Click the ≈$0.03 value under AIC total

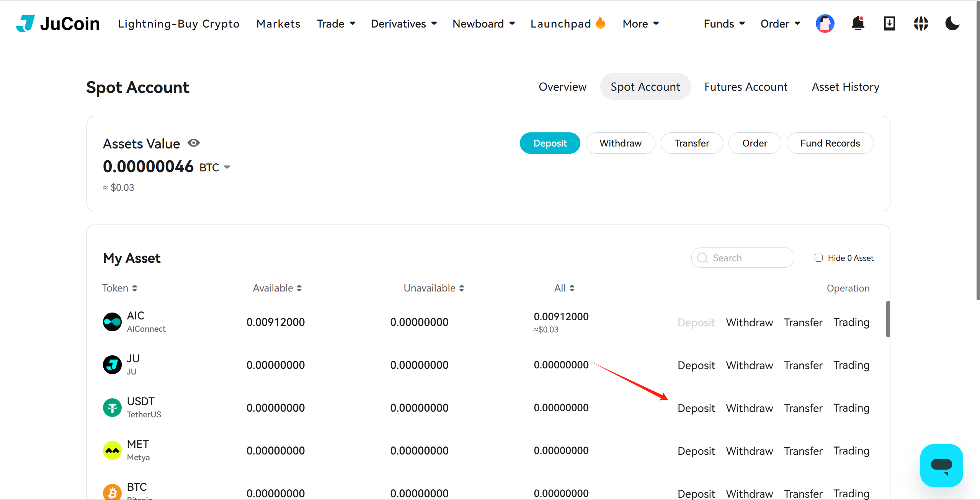click(x=546, y=329)
